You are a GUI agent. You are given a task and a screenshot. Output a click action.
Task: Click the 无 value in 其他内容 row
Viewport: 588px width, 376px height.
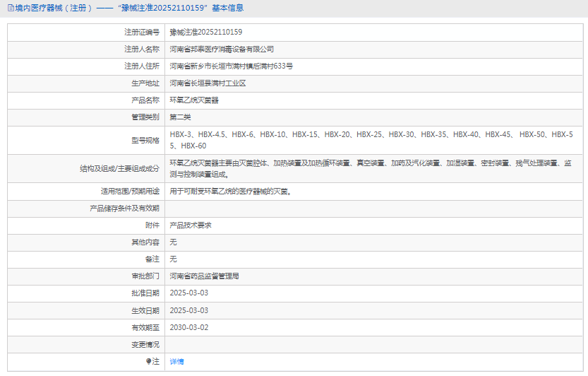pos(173,242)
